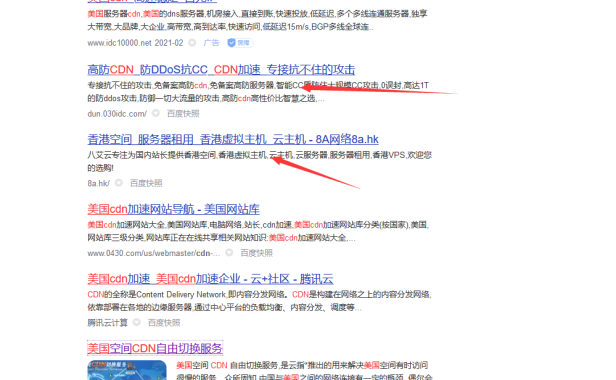Open 美国cdn加速网站导航 - 美国网站库 result
Viewport: 616px width, 380px height.
[173, 209]
